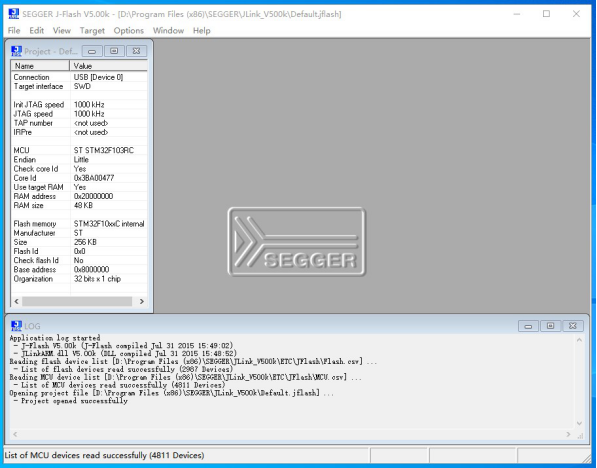Open the Edit menu
This screenshot has width=597, height=468.
point(37,30)
